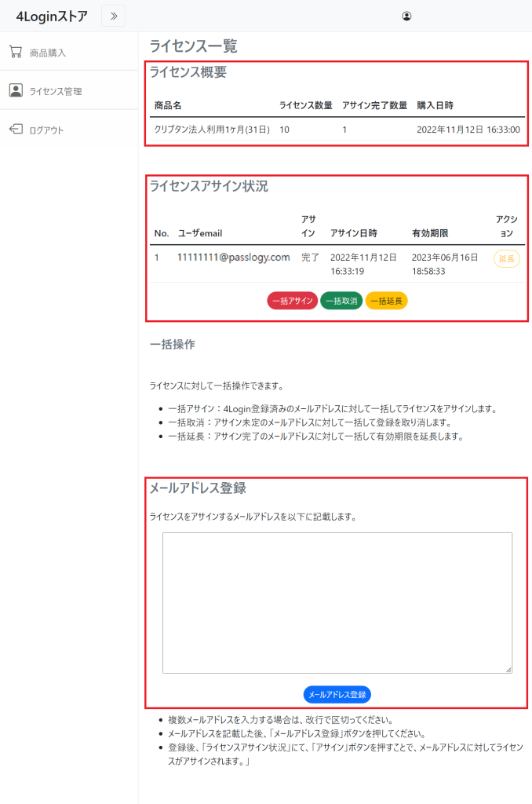Image resolution: width=532 pixels, height=804 pixels.
Task: Click assign date 2022年11月12日 16:33:19
Action: pos(363,264)
